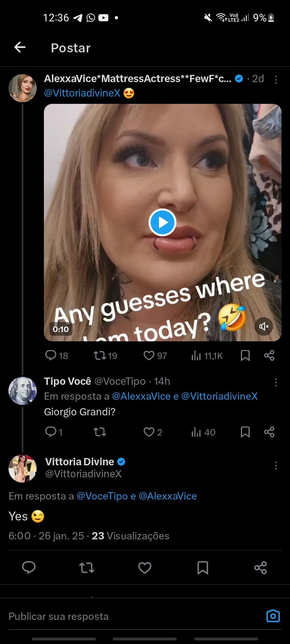Open more options for Tipo Você's reply

[x=275, y=382]
